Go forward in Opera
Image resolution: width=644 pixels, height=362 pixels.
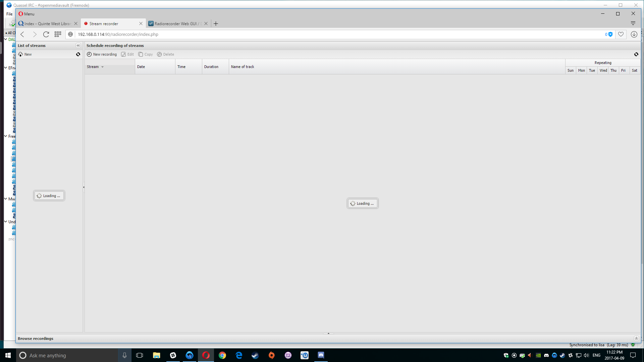click(34, 34)
